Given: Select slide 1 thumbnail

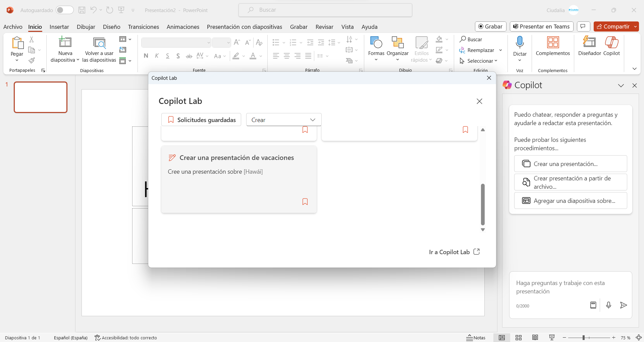Looking at the screenshot, I should [x=41, y=97].
